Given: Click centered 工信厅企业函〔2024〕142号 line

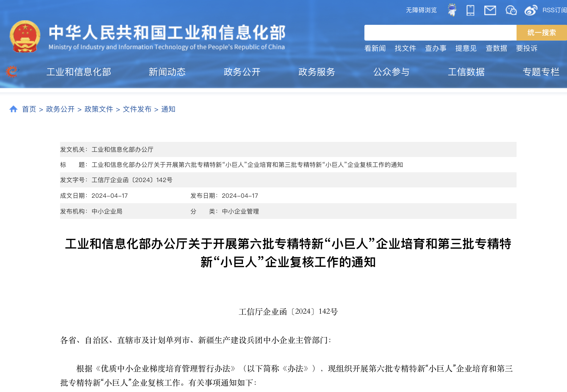Looking at the screenshot, I should [288, 312].
